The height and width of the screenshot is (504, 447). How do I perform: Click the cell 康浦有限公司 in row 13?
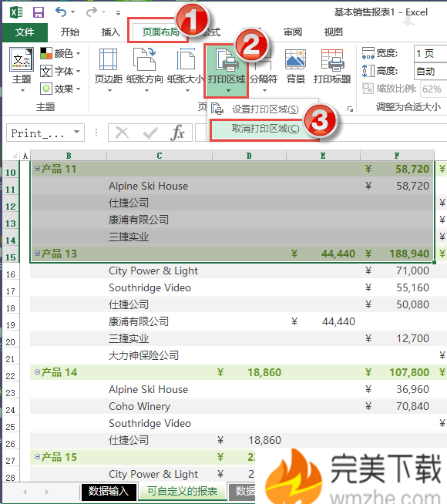pos(139,220)
